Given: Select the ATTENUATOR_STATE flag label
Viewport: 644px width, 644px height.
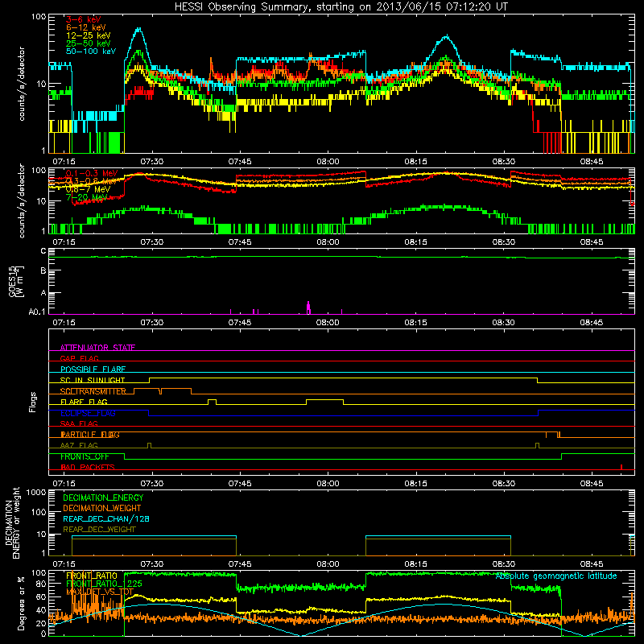Looking at the screenshot, I should (x=97, y=348).
